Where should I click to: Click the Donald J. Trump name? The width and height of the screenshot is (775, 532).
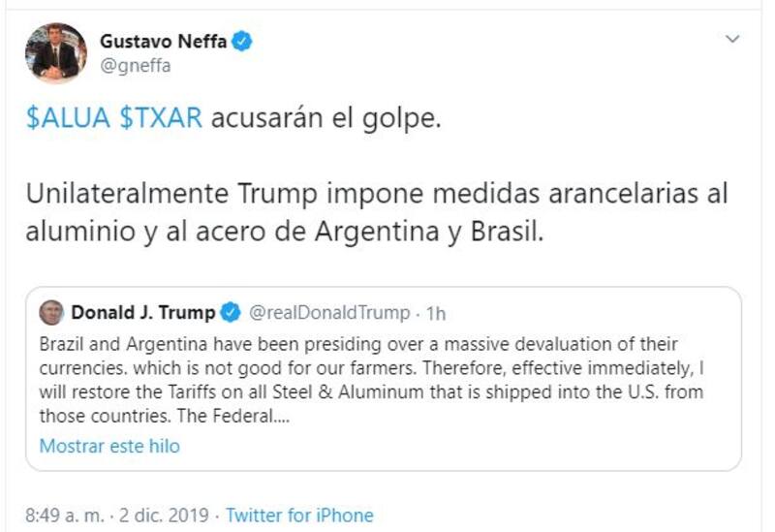click(144, 313)
